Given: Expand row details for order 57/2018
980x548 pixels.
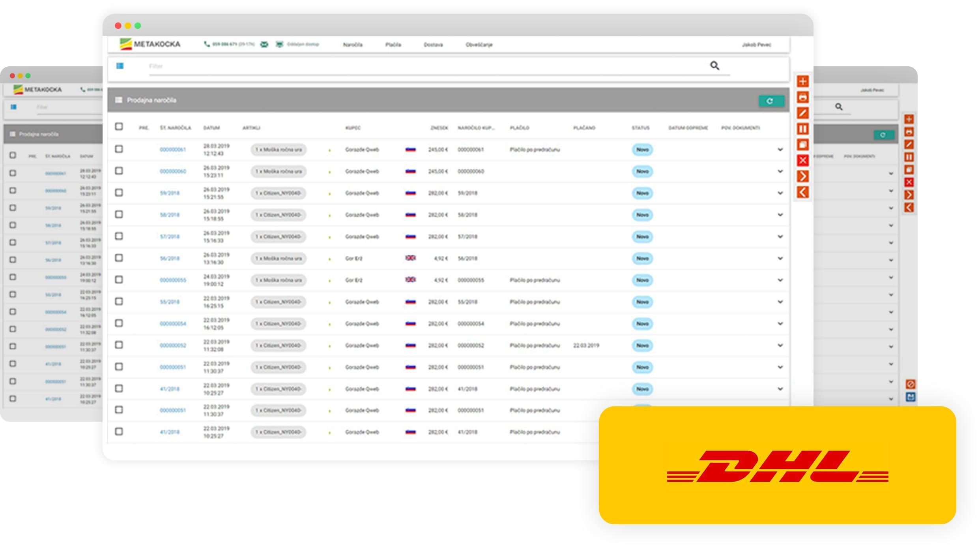Looking at the screenshot, I should pos(780,236).
